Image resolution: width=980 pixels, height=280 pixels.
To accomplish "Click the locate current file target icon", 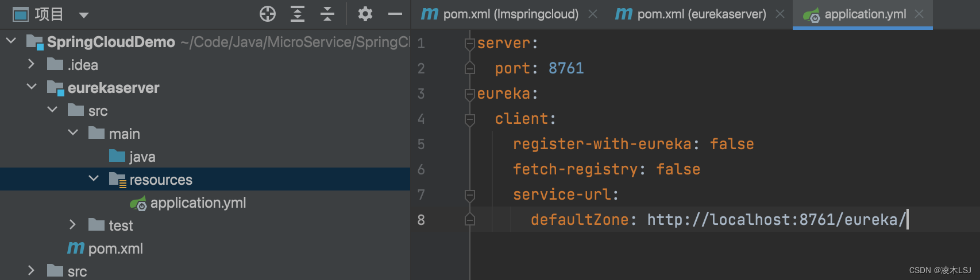I will pyautogui.click(x=268, y=14).
